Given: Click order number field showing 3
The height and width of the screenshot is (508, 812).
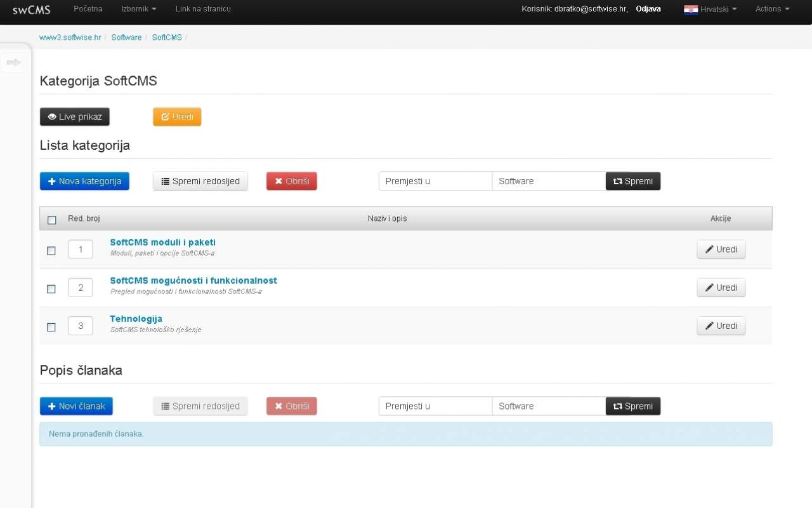Looking at the screenshot, I should click(x=81, y=326).
